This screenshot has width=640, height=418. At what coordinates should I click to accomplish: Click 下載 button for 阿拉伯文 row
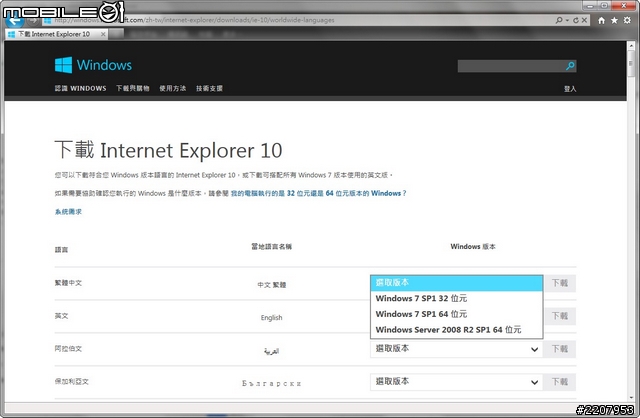(560, 349)
